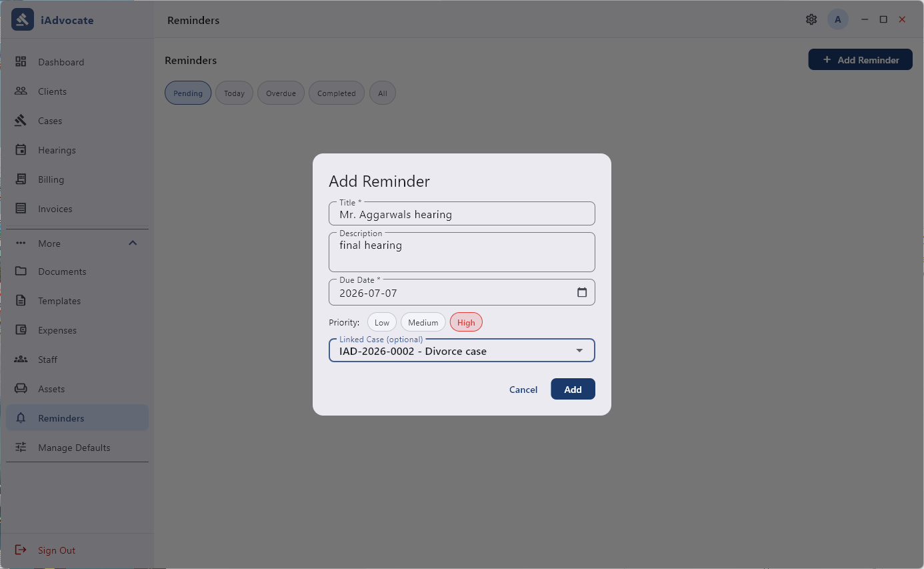Screen dimensions: 924x569
Task: Open Documents page label
Action: coord(62,271)
